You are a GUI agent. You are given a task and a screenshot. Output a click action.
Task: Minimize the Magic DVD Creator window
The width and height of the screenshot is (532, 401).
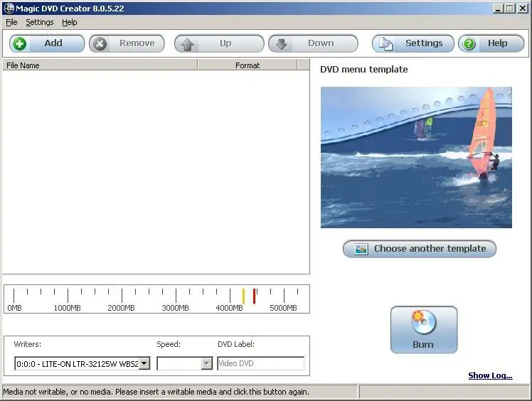coord(498,9)
